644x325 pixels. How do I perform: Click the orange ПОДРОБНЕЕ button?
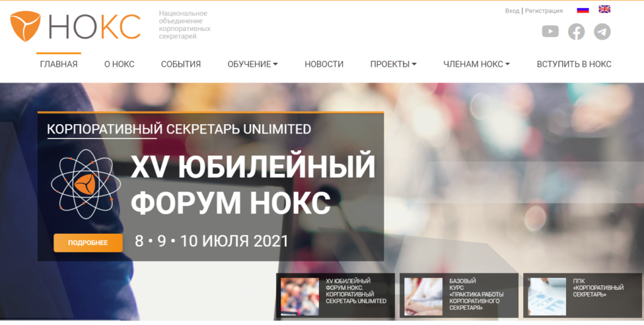point(88,242)
